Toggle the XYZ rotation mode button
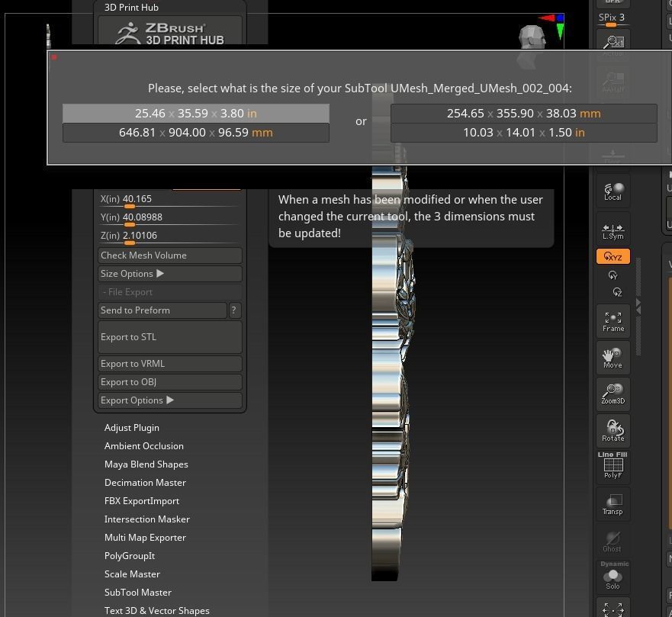The width and height of the screenshot is (672, 617). coord(613,257)
